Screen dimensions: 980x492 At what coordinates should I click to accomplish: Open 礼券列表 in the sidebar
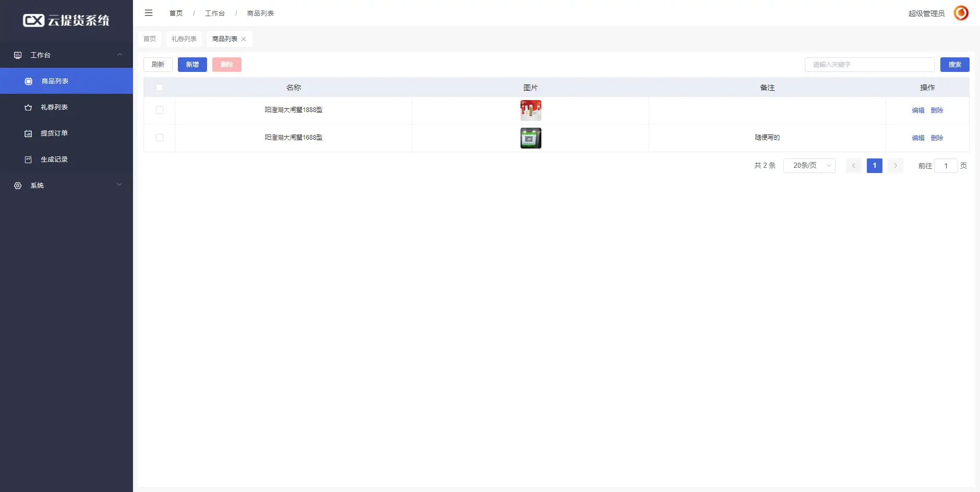pos(66,107)
